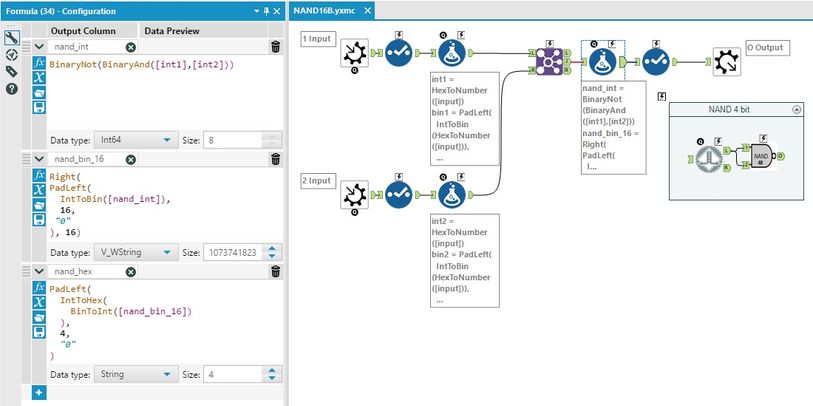
Task: Click the 1 Input macro input tool
Action: coord(354,52)
